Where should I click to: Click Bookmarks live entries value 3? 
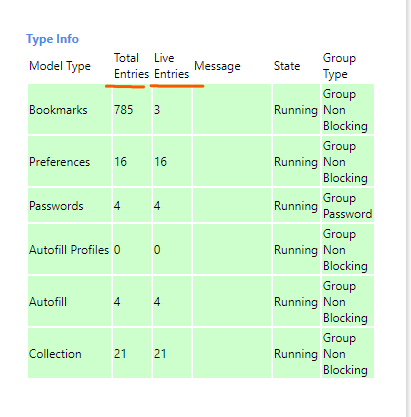(x=157, y=110)
